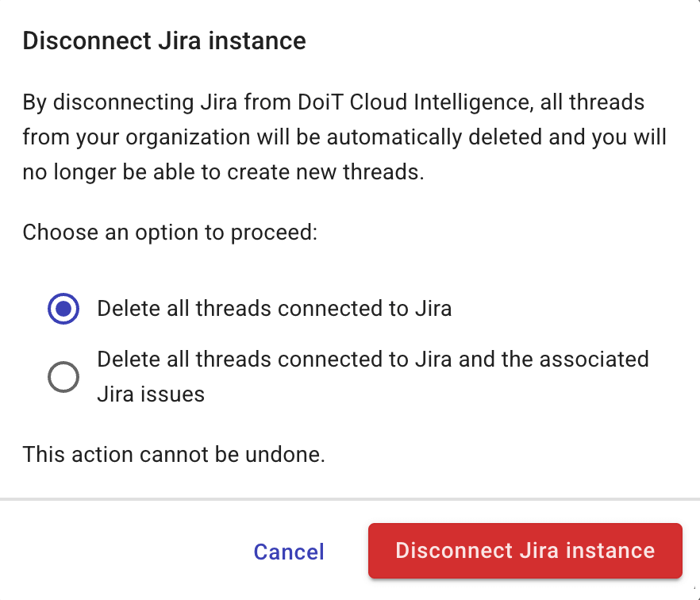Confirm disconnection with the red button

coord(525,551)
